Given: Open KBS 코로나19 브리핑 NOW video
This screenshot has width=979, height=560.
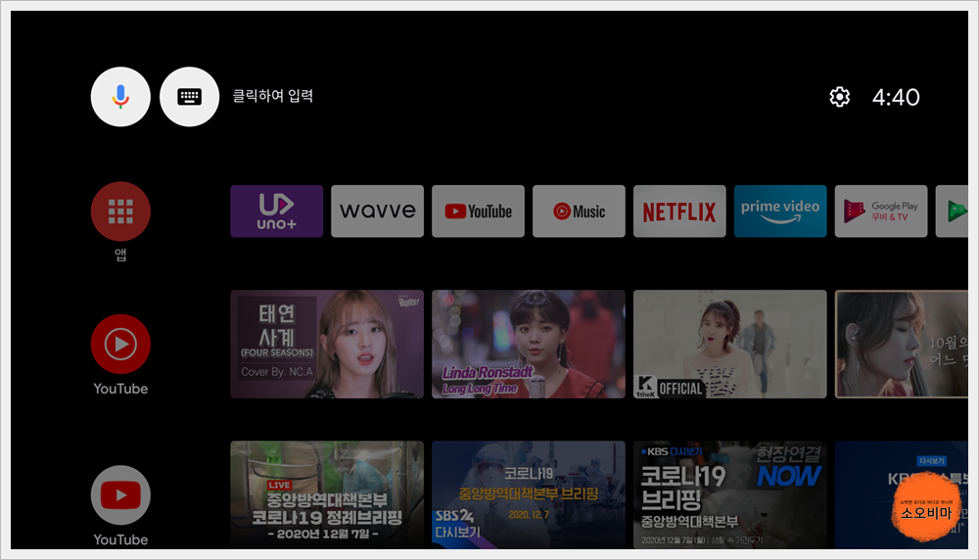Looking at the screenshot, I should click(730, 495).
